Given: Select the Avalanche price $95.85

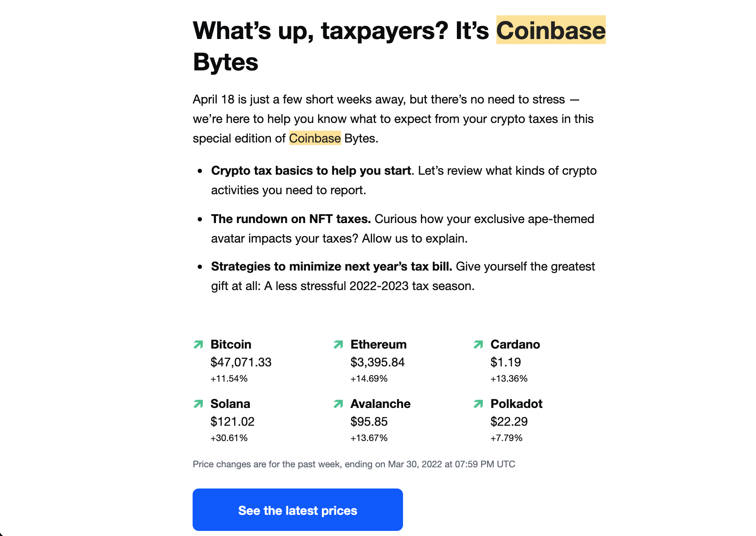Looking at the screenshot, I should 369,422.
